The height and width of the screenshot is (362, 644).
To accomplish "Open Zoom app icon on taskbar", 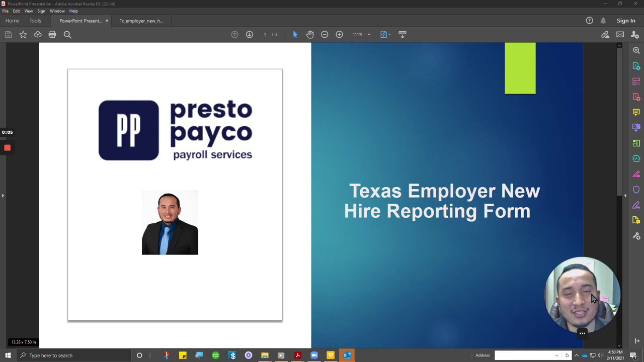I will click(x=314, y=355).
